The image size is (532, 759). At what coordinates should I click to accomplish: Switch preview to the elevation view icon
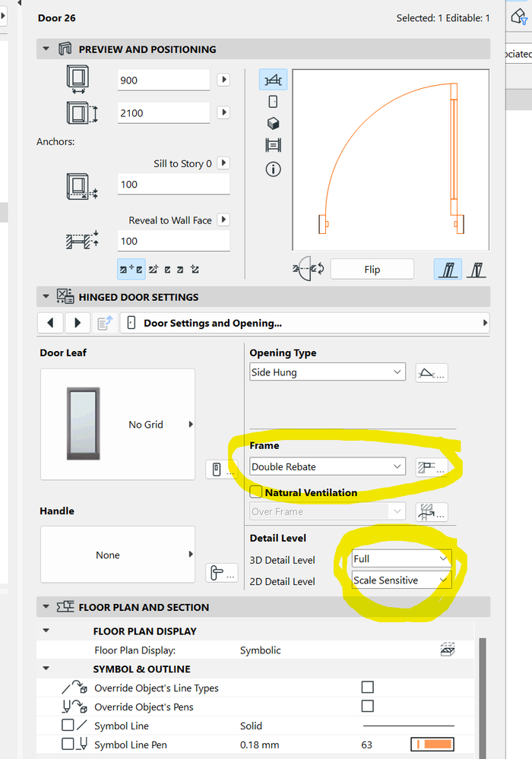pos(273,102)
